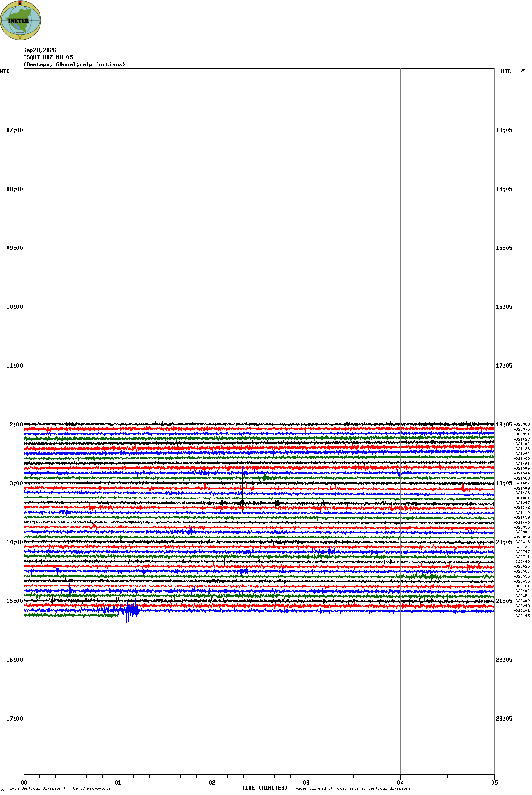
Task: Select the 12:00 local time label
Action: point(15,425)
